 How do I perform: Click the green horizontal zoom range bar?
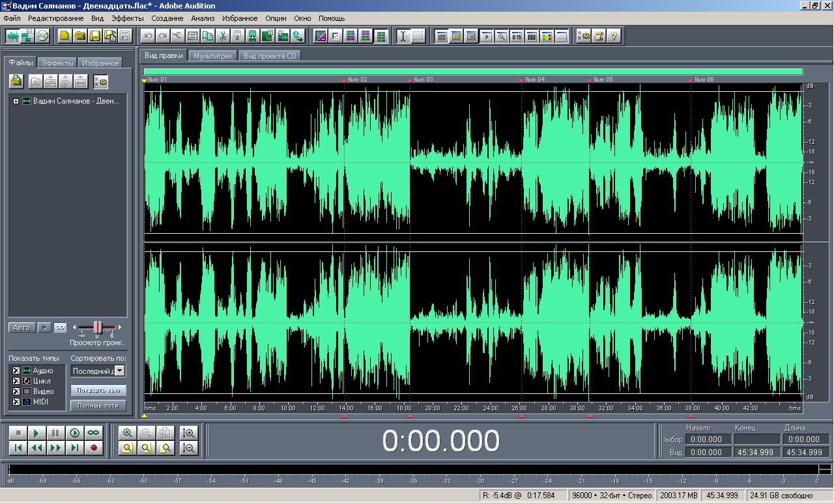coord(473,72)
